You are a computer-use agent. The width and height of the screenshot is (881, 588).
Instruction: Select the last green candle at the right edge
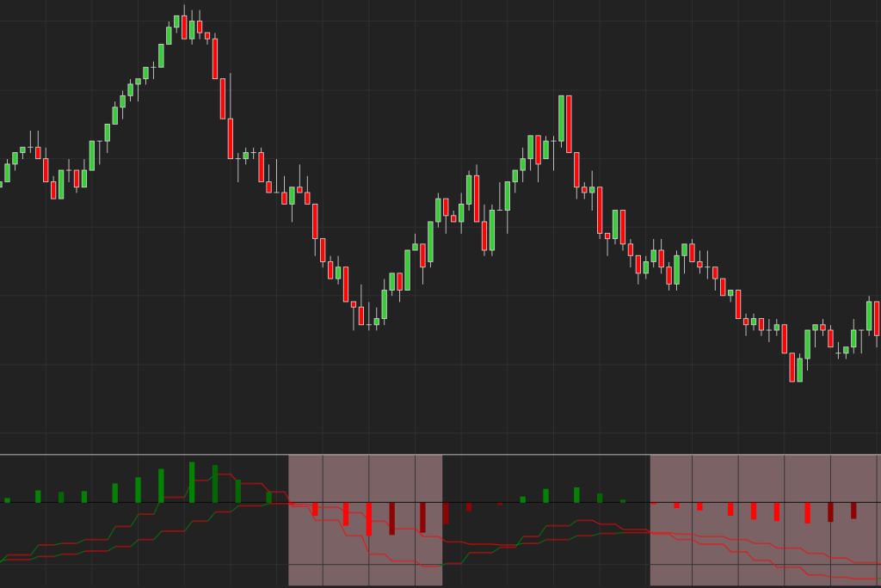(869, 316)
